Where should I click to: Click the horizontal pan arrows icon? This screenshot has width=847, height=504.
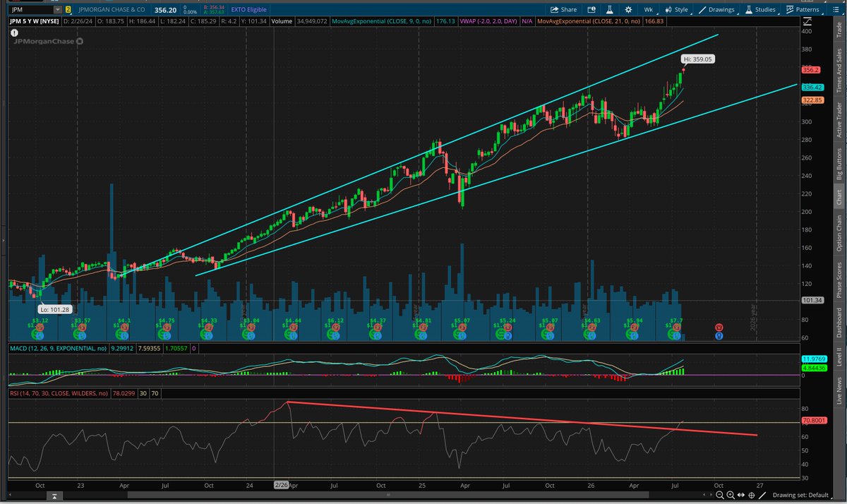pos(741,495)
